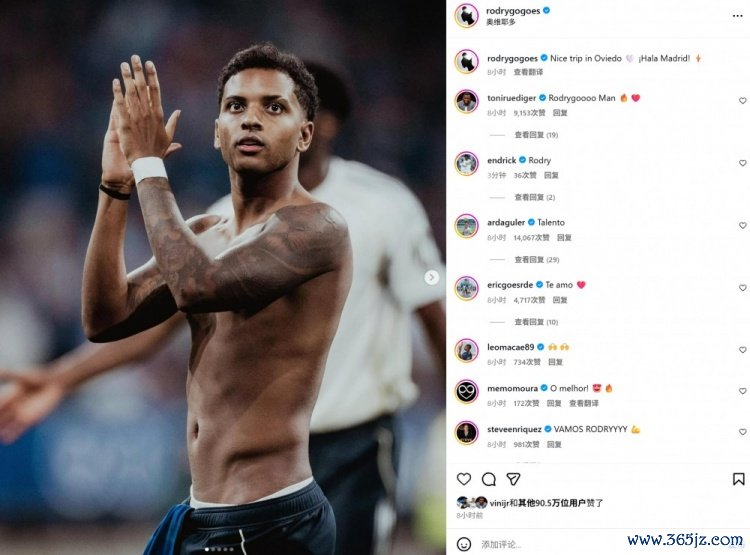The image size is (750, 555).
Task: Expand the 29 replies under ardaguler
Action: point(537,260)
